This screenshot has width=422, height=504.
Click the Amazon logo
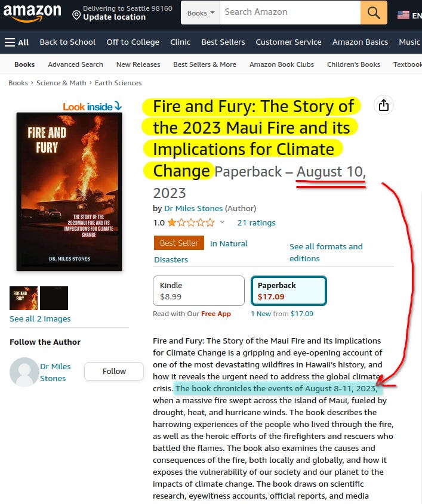(32, 13)
